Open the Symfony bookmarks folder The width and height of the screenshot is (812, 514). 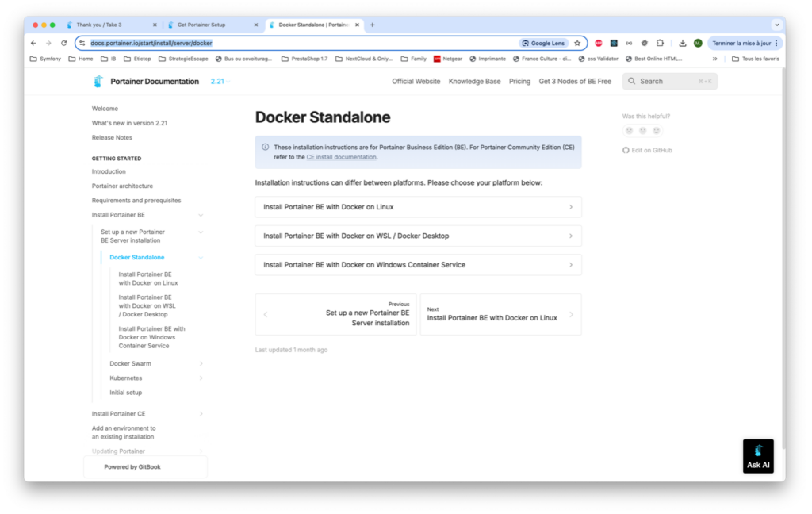[45, 59]
